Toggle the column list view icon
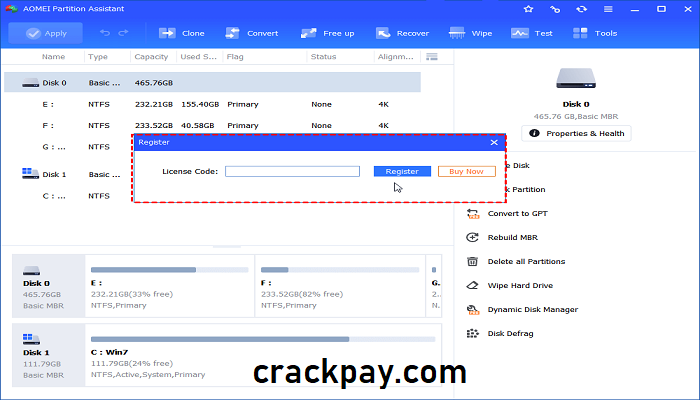The image size is (700, 400). pos(432,57)
